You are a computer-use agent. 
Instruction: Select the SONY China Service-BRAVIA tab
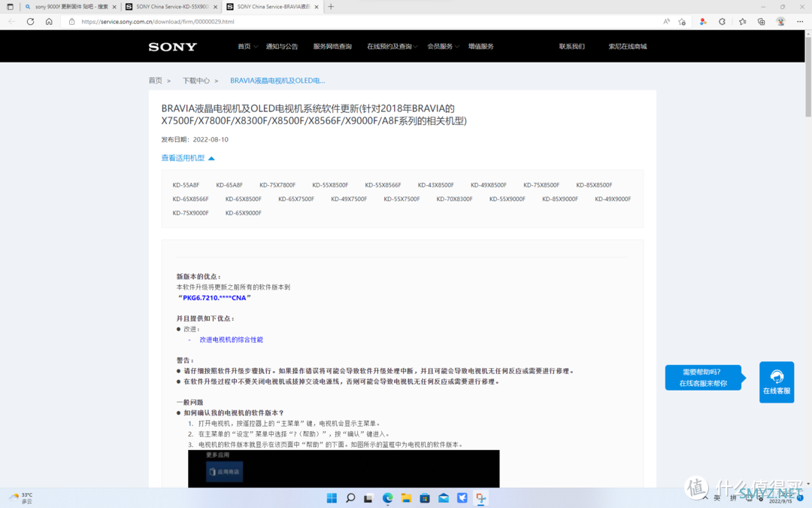273,7
